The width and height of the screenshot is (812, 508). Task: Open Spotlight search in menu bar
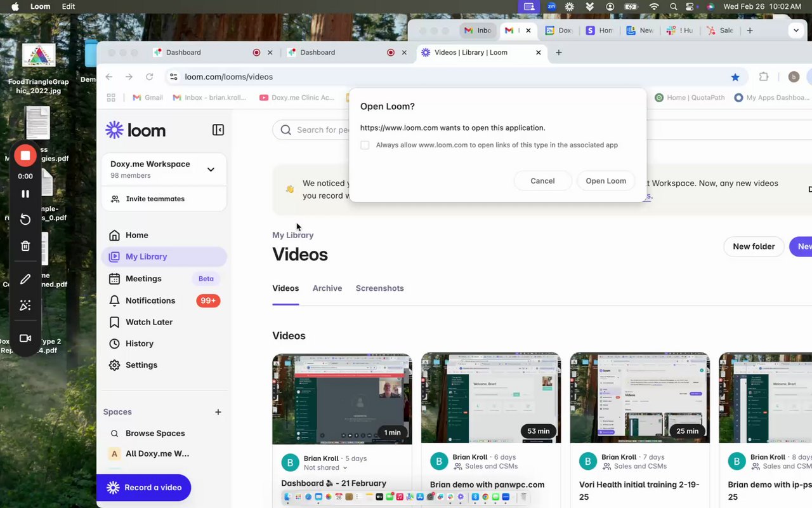point(674,6)
